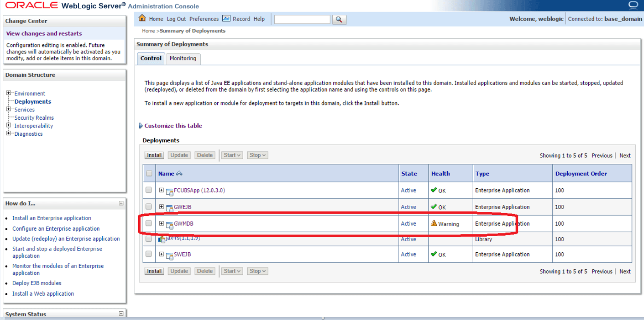Toggle the select-all header checkbox
The width and height of the screenshot is (644, 320).
pos(149,174)
